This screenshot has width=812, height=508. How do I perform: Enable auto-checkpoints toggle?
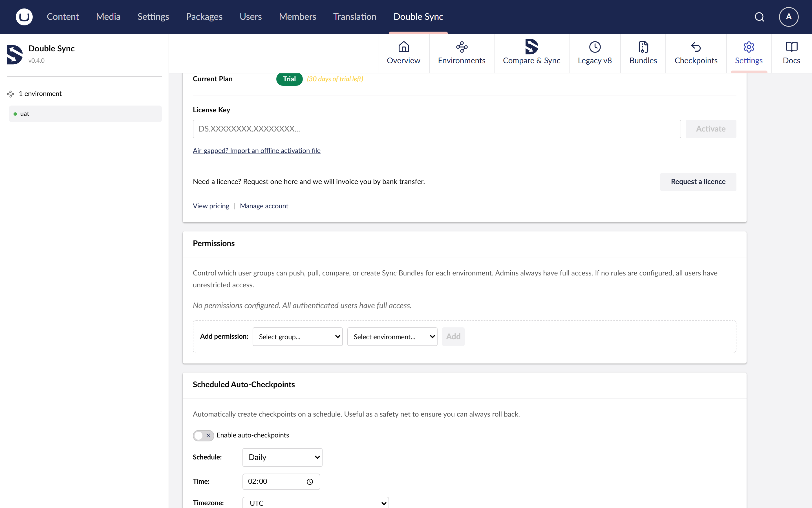tap(203, 435)
